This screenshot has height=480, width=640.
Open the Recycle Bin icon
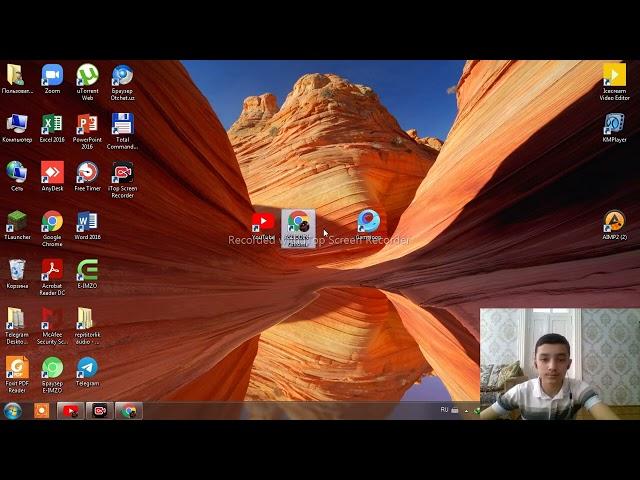[x=17, y=270]
